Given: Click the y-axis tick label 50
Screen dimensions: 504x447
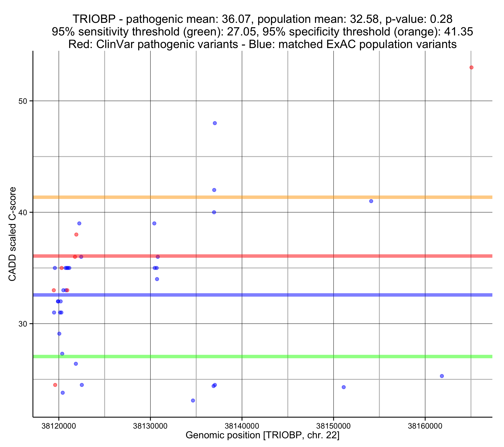Looking at the screenshot, I should [x=22, y=101].
